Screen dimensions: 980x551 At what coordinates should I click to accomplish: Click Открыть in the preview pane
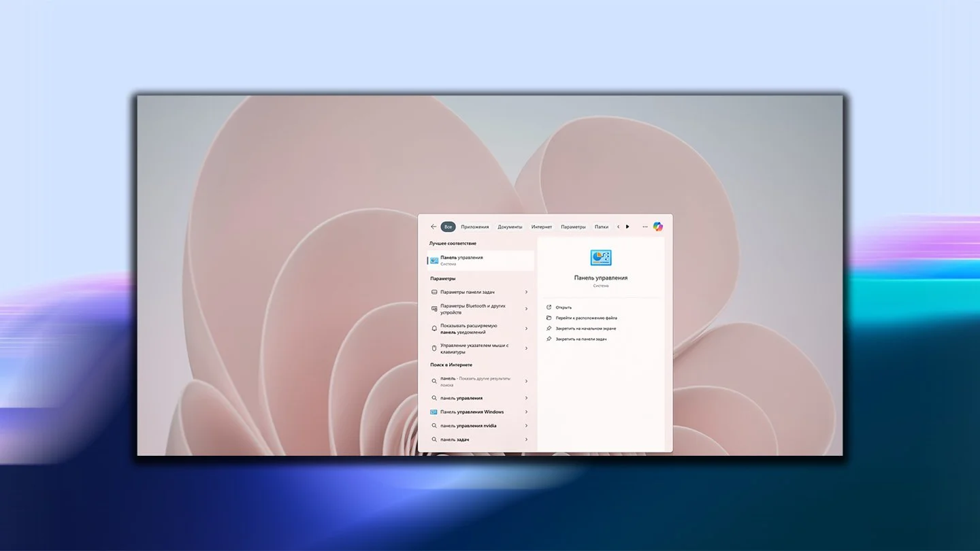[563, 307]
